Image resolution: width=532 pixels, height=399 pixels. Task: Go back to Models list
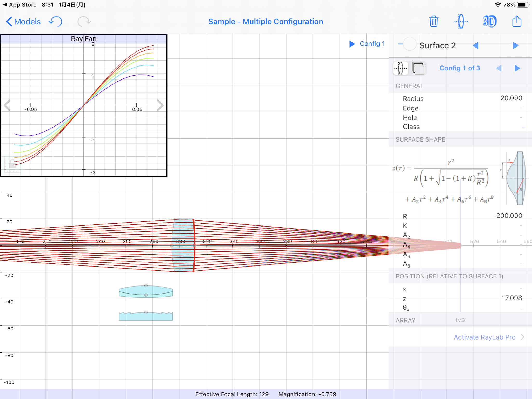pos(23,22)
